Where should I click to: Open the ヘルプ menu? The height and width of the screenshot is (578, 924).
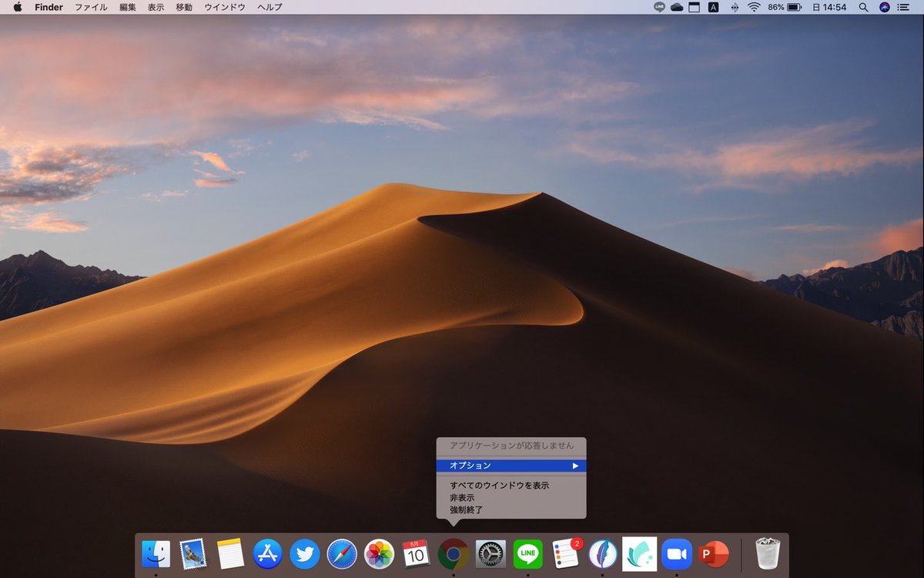269,7
